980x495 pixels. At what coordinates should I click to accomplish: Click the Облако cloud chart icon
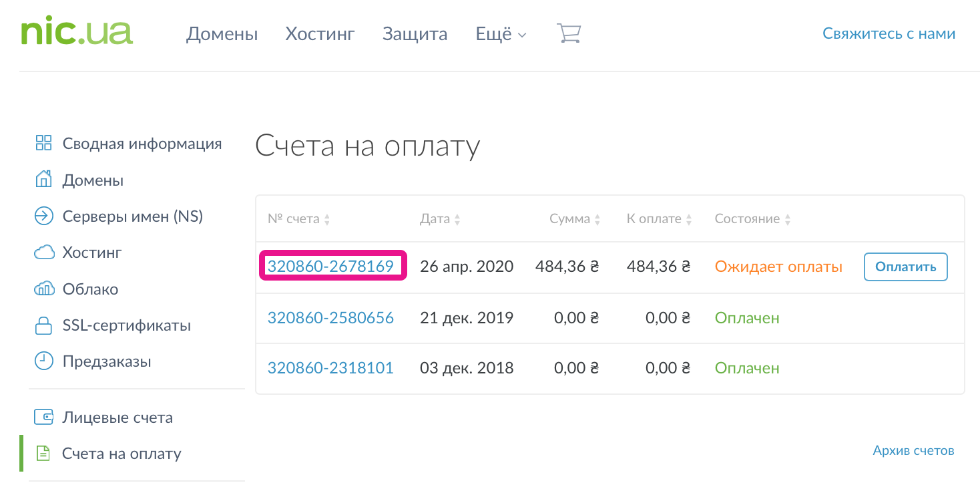coord(43,289)
